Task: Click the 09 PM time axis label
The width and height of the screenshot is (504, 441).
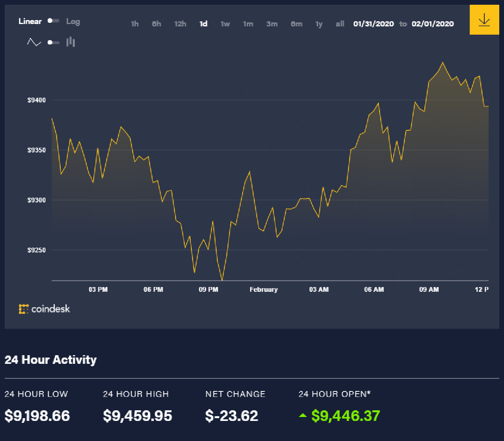Action: pyautogui.click(x=208, y=289)
